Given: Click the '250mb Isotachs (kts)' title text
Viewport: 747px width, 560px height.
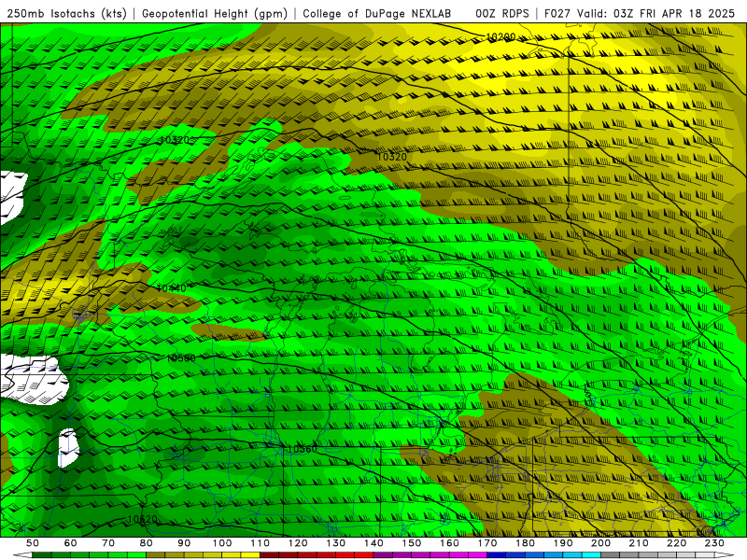Looking at the screenshot, I should (x=66, y=13).
